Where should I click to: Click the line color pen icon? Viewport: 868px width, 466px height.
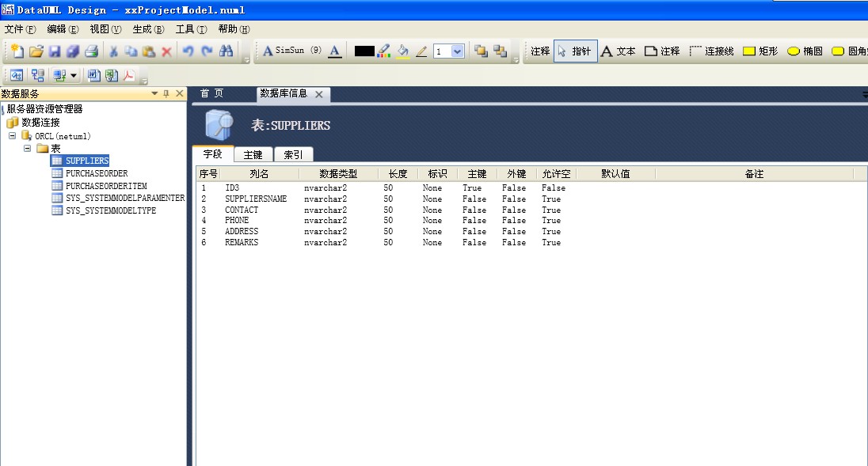(383, 51)
